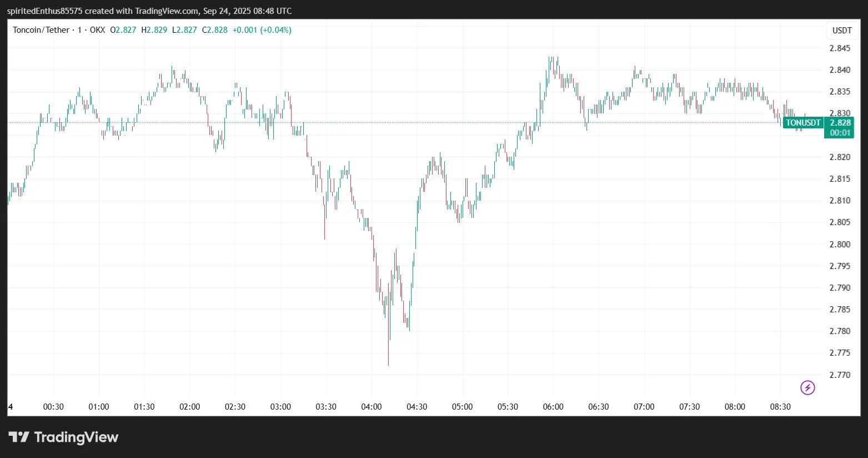Click the 04:00 label on time axis

tap(372, 407)
